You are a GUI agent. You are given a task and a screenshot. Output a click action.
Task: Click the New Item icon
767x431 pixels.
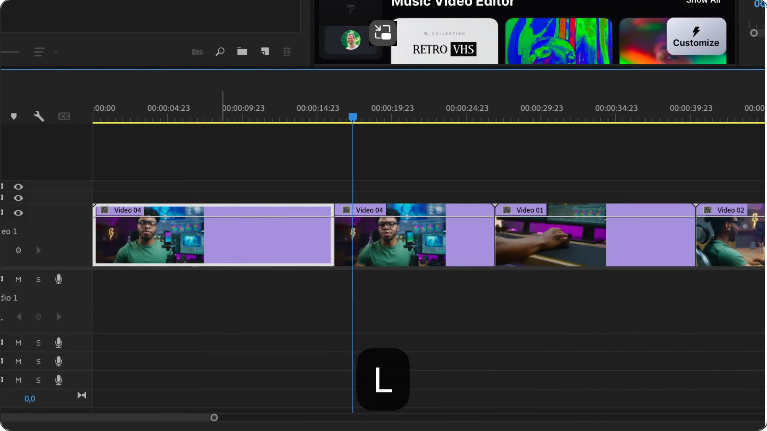coord(265,51)
